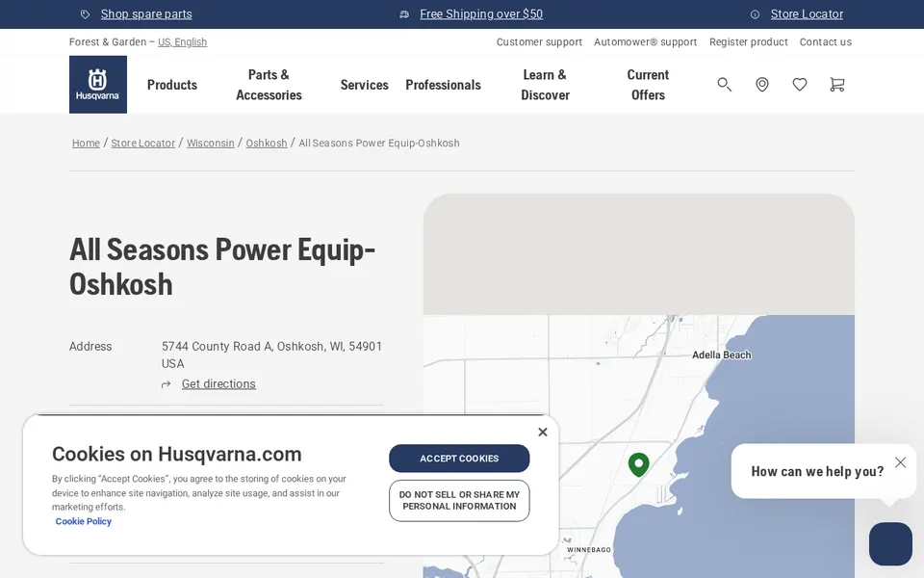Viewport: 924px width, 578px height.
Task: Click All Seasons Power Equip-Oshkosh breadcrumb text
Action: (379, 143)
